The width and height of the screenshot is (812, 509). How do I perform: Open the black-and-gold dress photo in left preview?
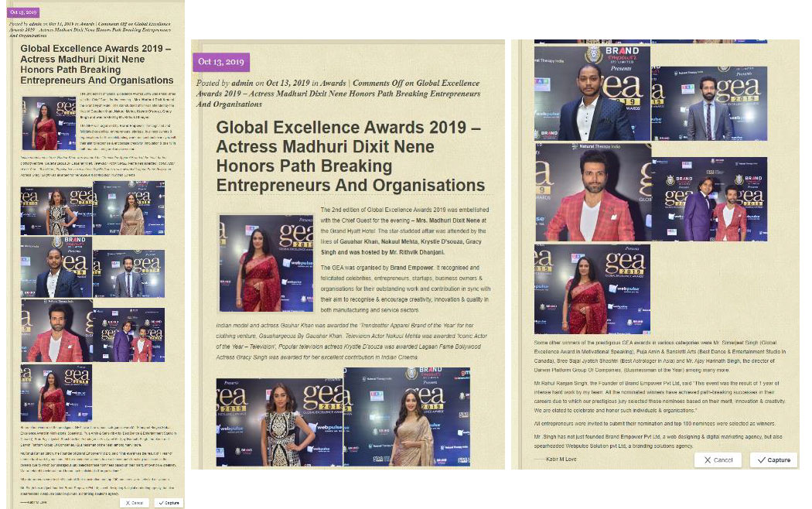coord(56,211)
